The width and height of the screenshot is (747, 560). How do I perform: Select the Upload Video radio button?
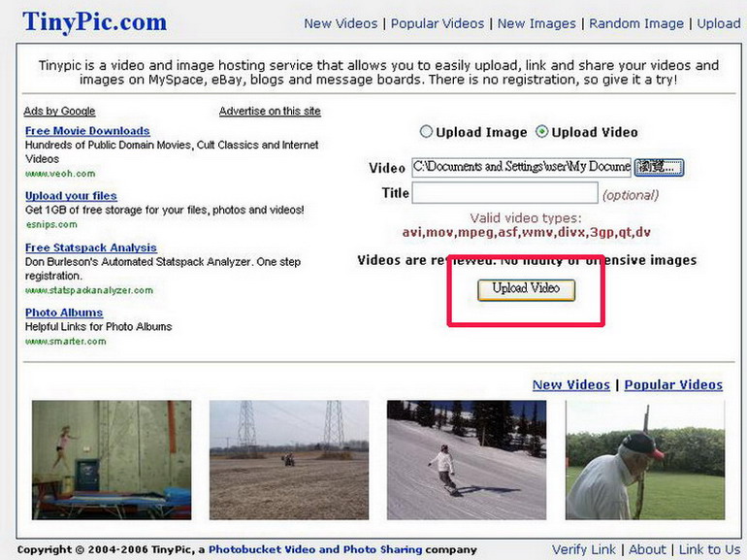coord(541,132)
